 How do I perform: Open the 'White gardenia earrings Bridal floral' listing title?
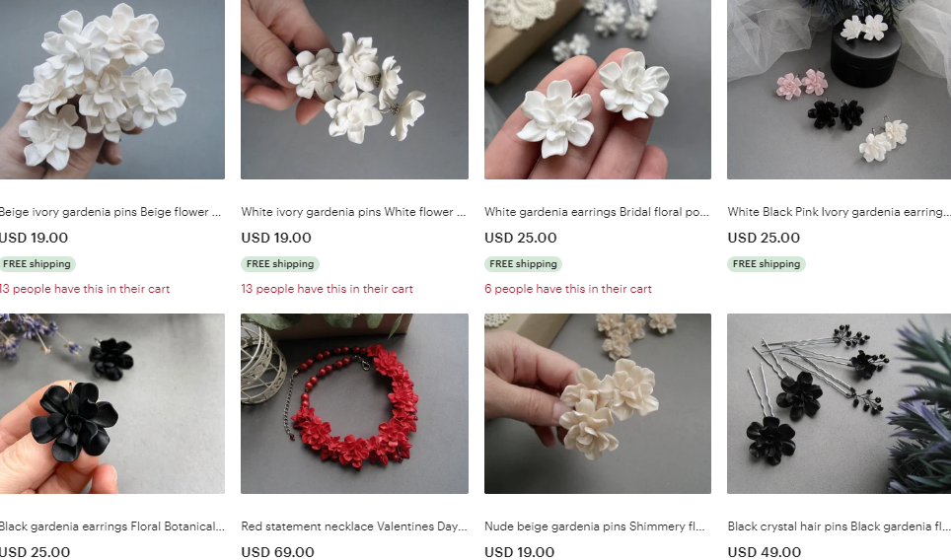(597, 212)
